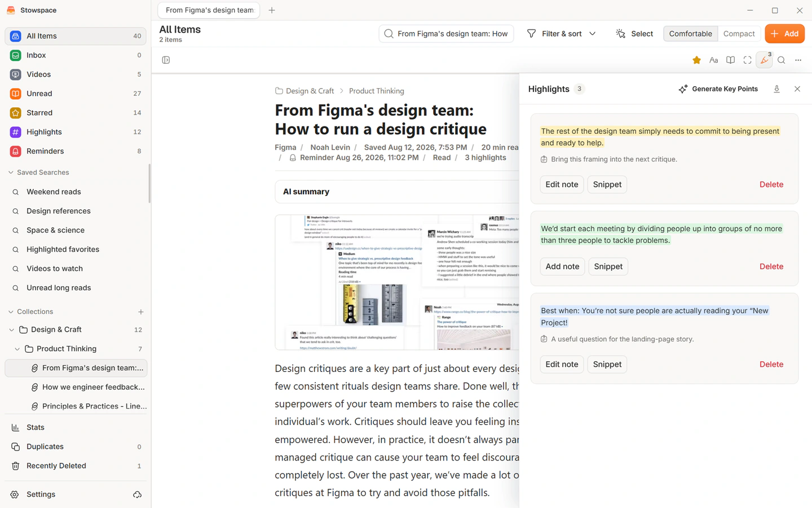
Task: Open Weekend reads saved search
Action: tap(76, 191)
